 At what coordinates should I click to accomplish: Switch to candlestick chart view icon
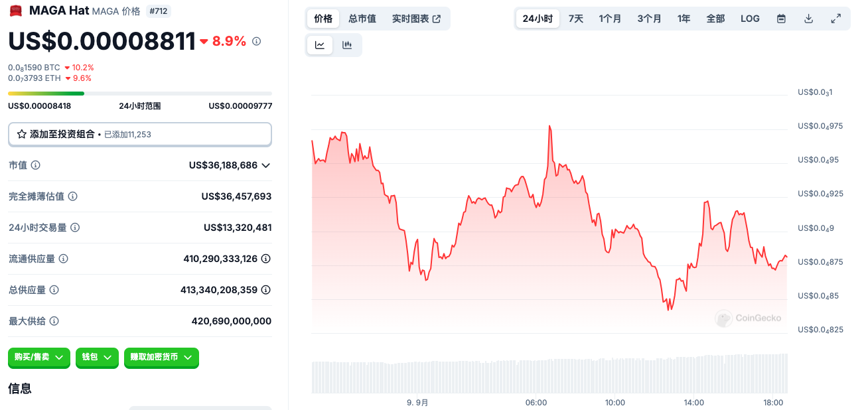346,45
